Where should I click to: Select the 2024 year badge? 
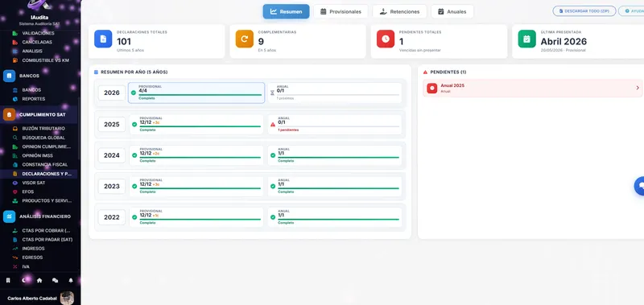[112, 155]
